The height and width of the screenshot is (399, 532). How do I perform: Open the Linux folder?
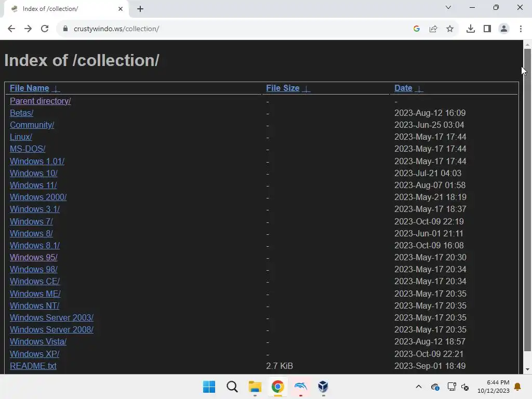click(21, 137)
